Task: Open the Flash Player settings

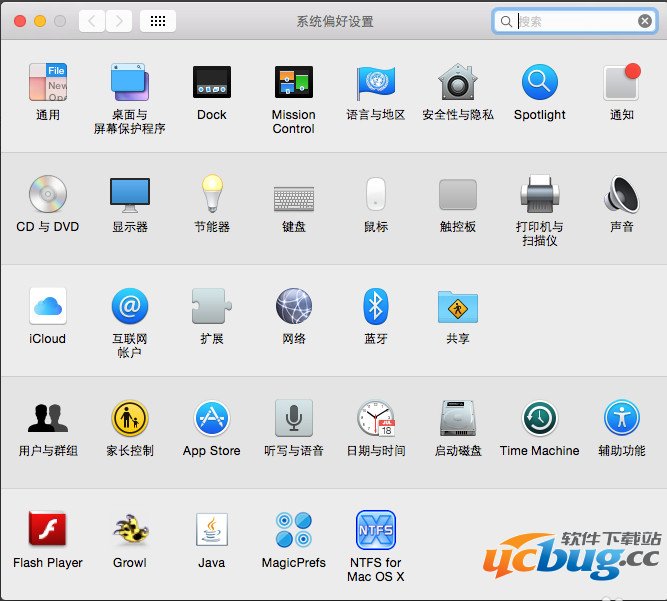Action: point(47,530)
